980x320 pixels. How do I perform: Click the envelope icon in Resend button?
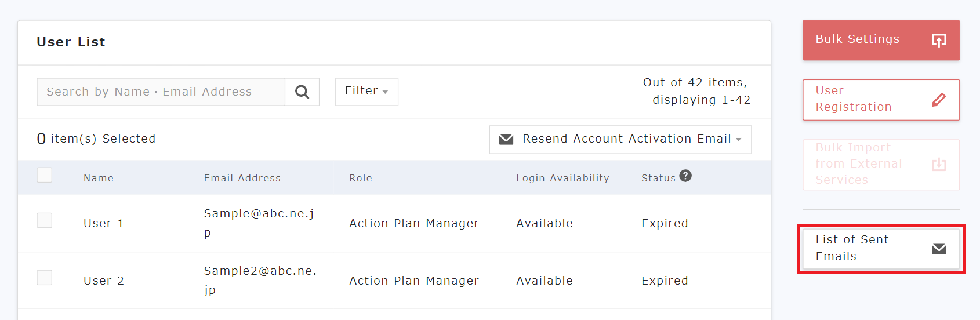point(506,139)
